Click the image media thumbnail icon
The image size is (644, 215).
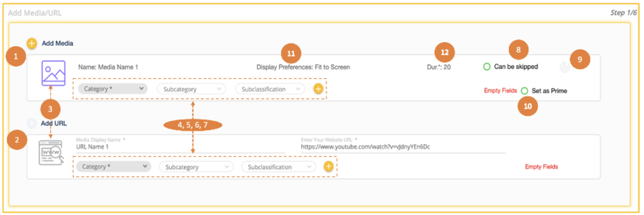click(53, 73)
